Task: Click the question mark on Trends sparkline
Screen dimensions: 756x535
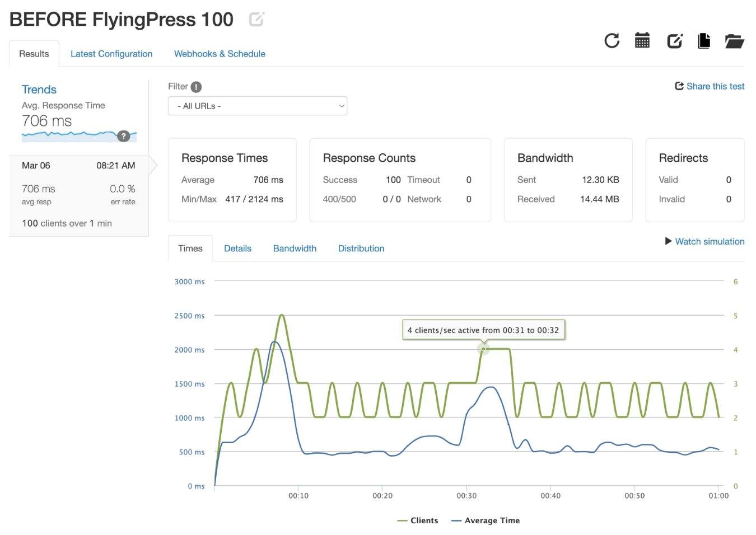Action: 124,136
